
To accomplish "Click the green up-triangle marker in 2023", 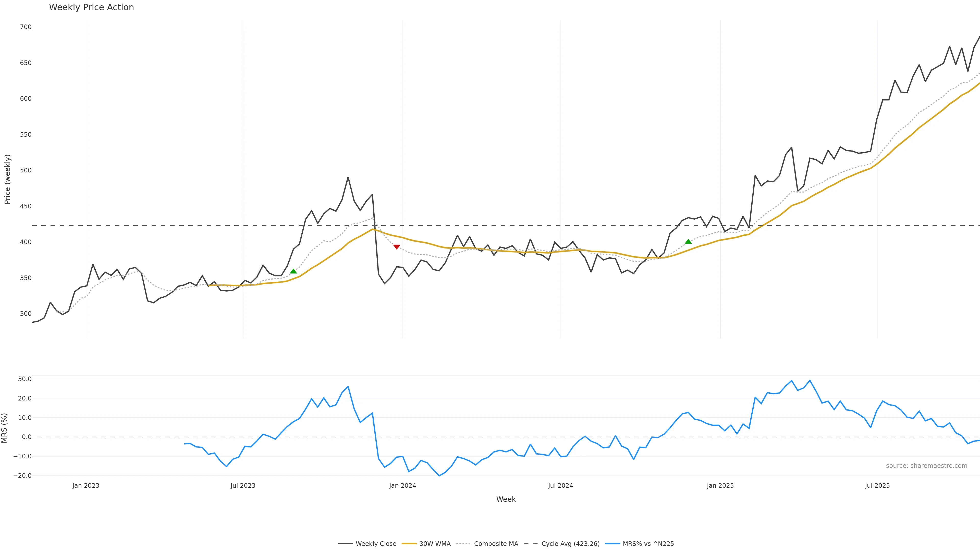I will tap(293, 271).
